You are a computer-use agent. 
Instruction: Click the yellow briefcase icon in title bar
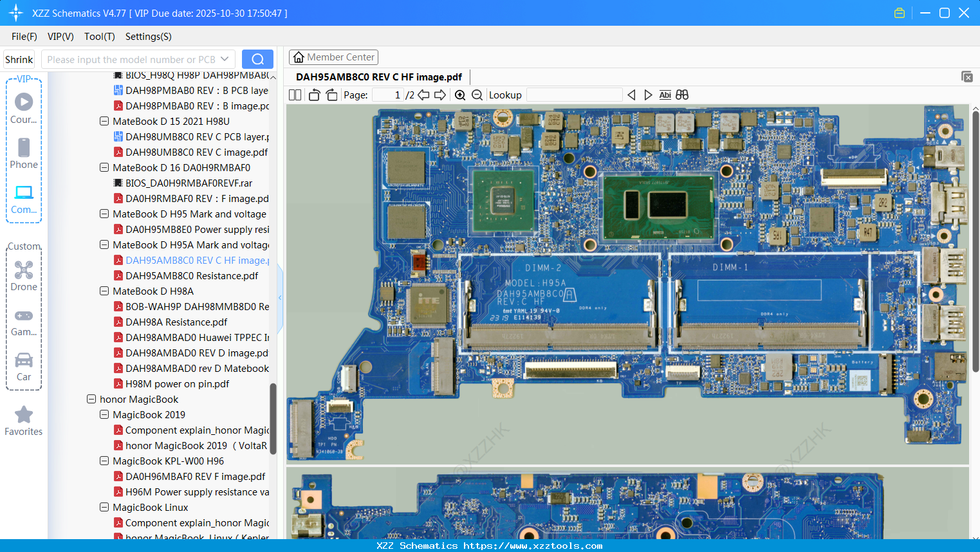[x=900, y=13]
